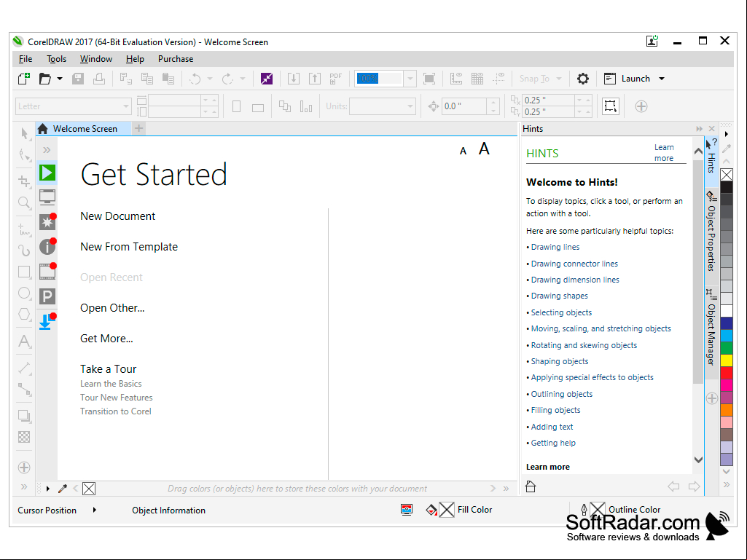
Task: Open the Get More download icon
Action: (47, 321)
